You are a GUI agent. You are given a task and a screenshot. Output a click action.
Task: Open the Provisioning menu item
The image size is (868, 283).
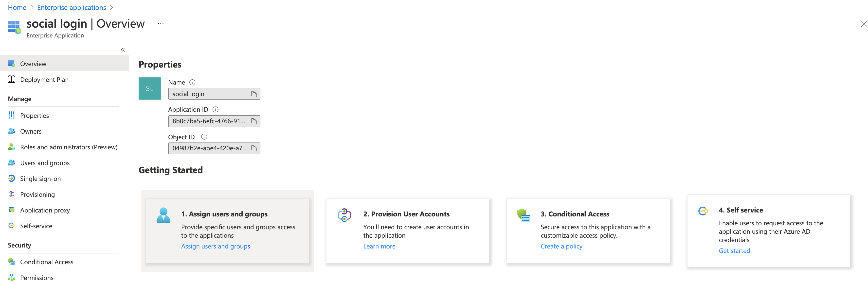pyautogui.click(x=37, y=195)
